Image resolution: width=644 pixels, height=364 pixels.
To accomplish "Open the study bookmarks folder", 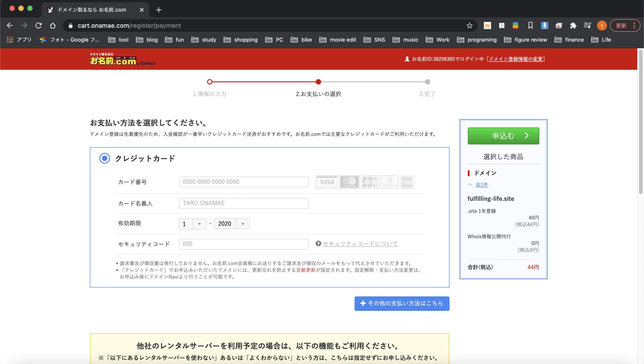I will coord(209,39).
